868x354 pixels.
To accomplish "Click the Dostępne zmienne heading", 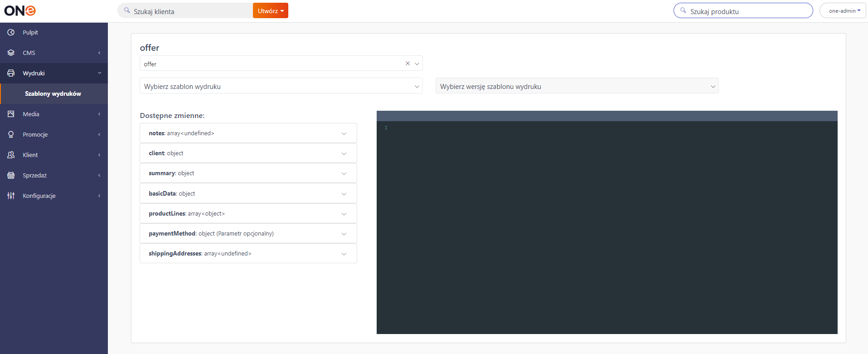I will click(172, 115).
